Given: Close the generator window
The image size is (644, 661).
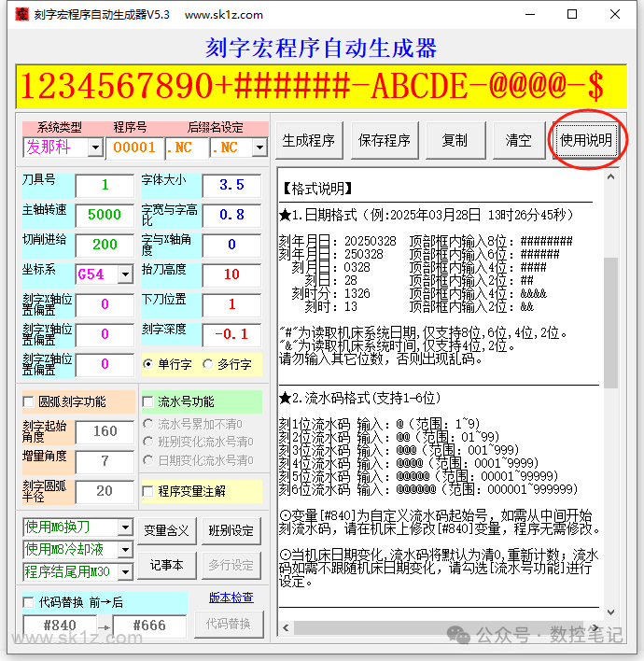Looking at the screenshot, I should [x=615, y=14].
